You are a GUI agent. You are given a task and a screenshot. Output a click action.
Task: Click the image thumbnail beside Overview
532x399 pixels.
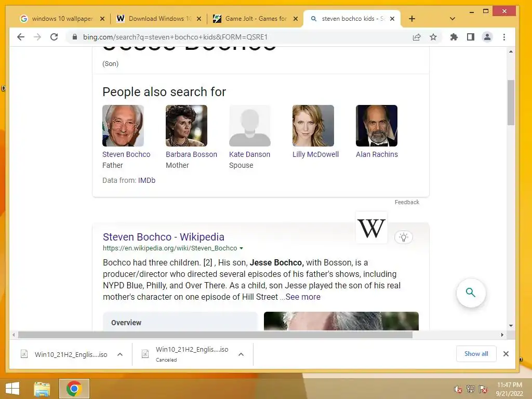341,321
